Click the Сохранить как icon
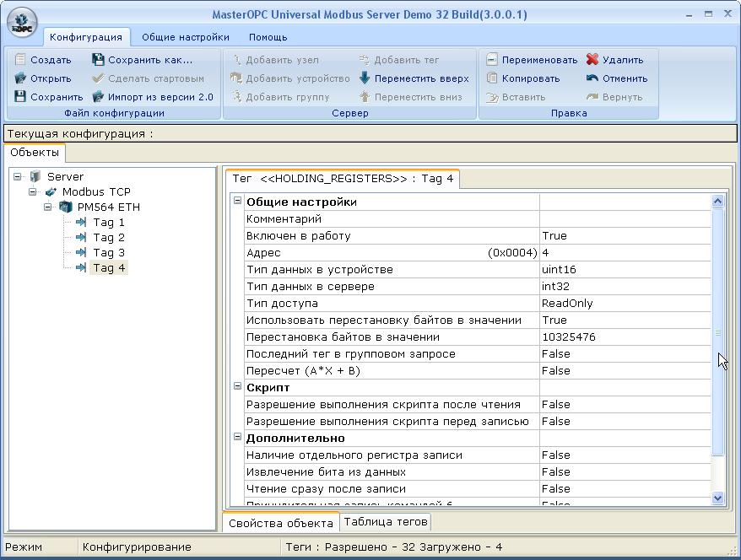This screenshot has width=741, height=560. [98, 60]
